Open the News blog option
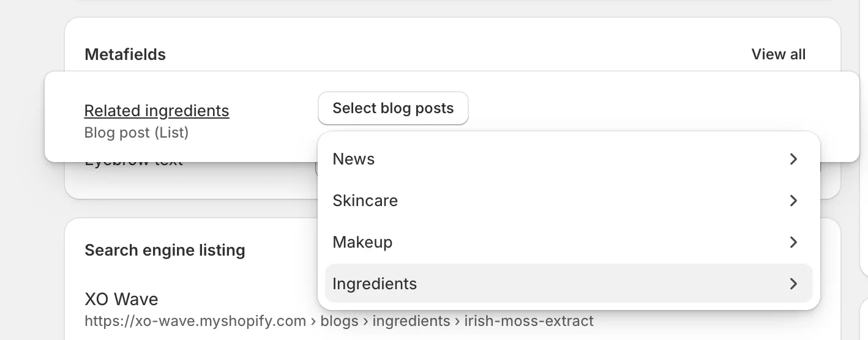 coord(354,159)
